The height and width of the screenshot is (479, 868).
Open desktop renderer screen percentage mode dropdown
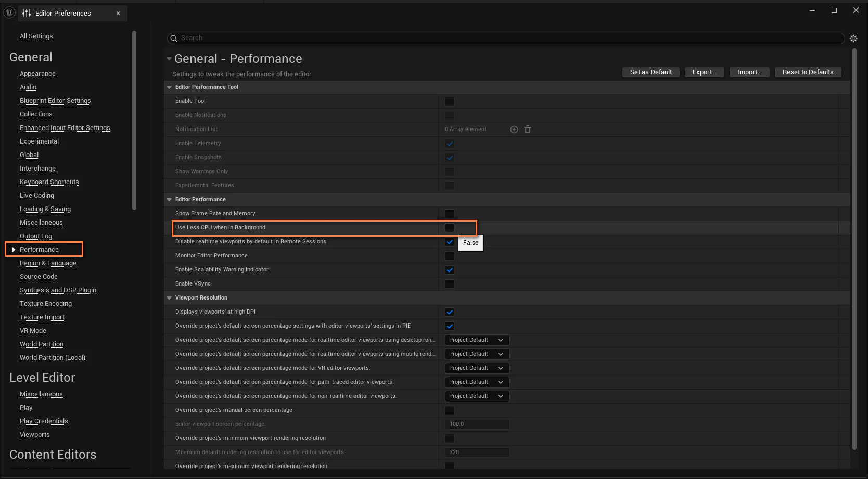pyautogui.click(x=477, y=340)
